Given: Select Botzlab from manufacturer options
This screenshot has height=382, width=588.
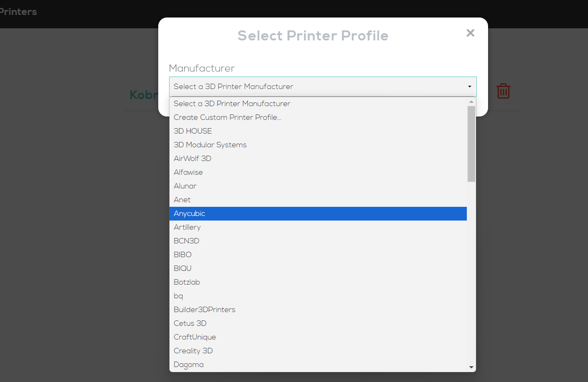Looking at the screenshot, I should 187,282.
